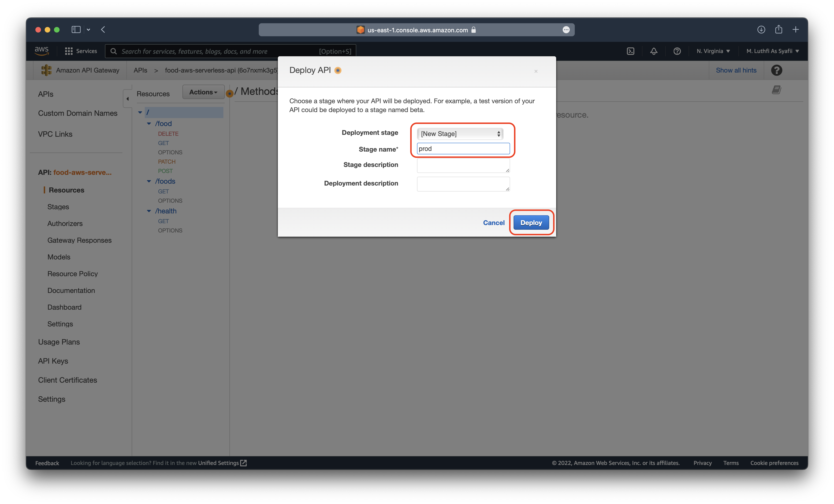The width and height of the screenshot is (834, 504).
Task: Click the Privacy footer link
Action: (x=702, y=463)
